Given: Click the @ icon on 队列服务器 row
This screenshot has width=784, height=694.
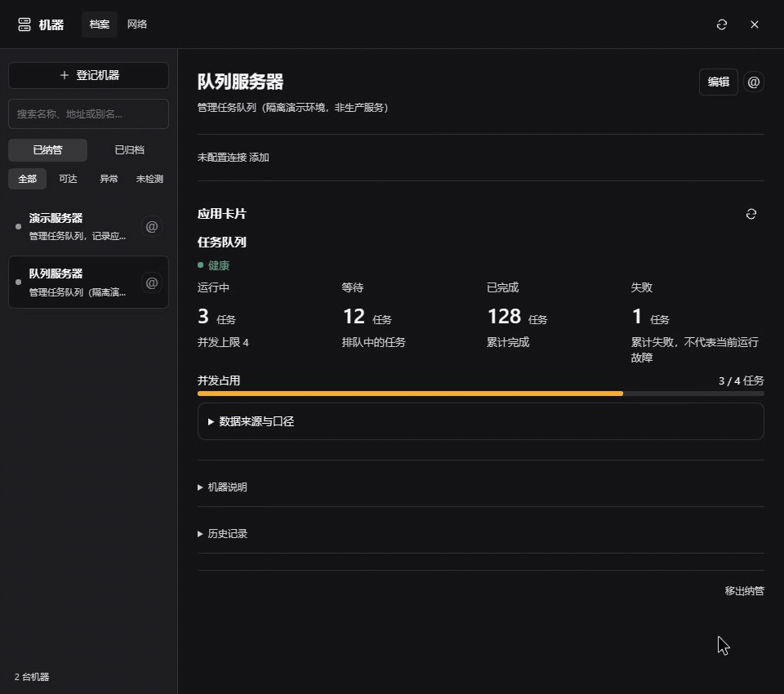Looking at the screenshot, I should tap(152, 282).
